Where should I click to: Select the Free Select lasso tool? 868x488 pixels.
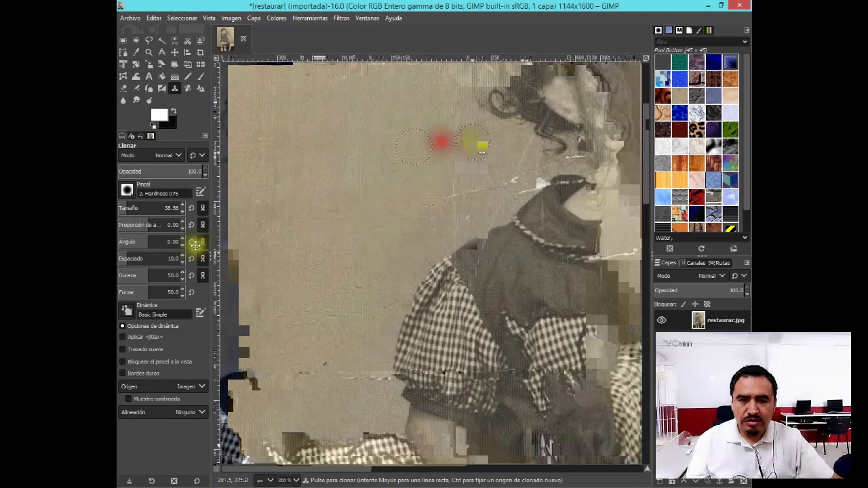pyautogui.click(x=149, y=41)
